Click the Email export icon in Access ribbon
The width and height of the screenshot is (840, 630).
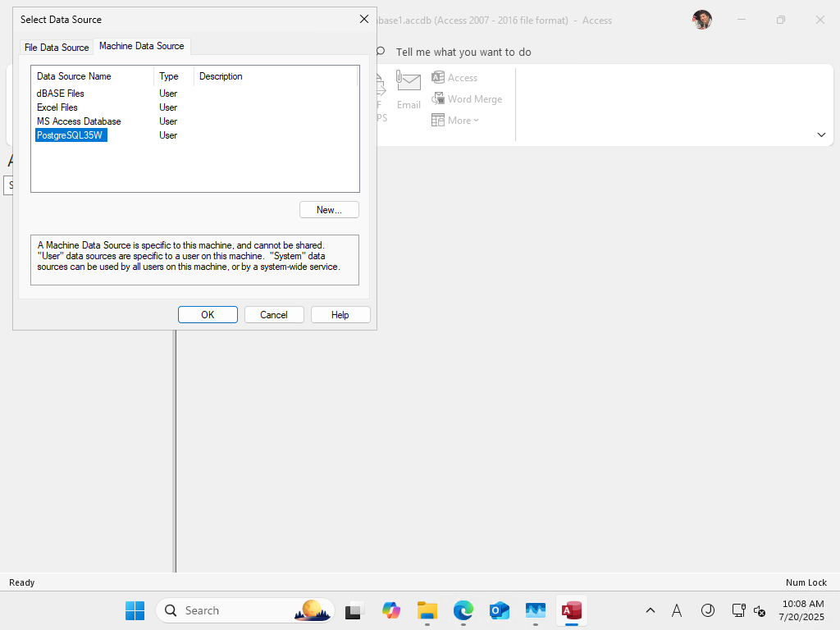pos(409,90)
